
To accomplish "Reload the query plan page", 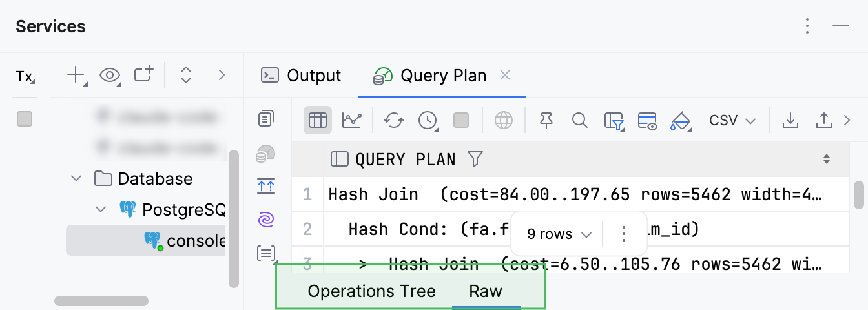I will coord(393,120).
